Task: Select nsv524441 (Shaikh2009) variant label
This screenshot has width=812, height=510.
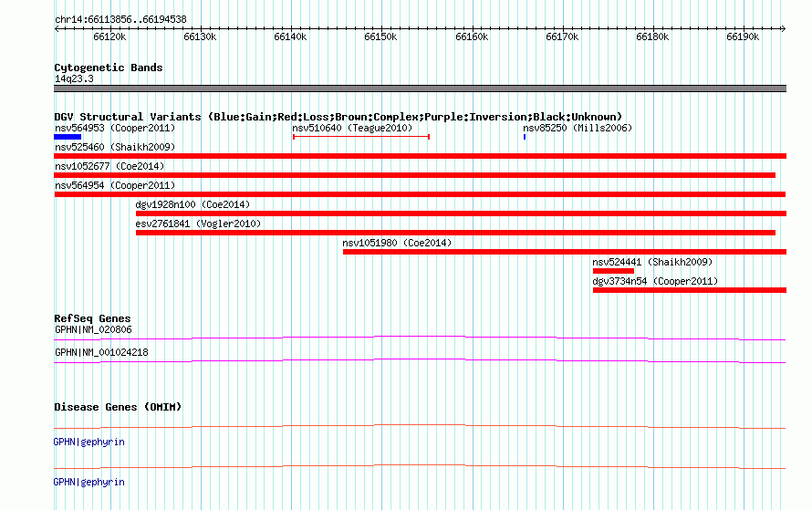Action: coord(652,262)
